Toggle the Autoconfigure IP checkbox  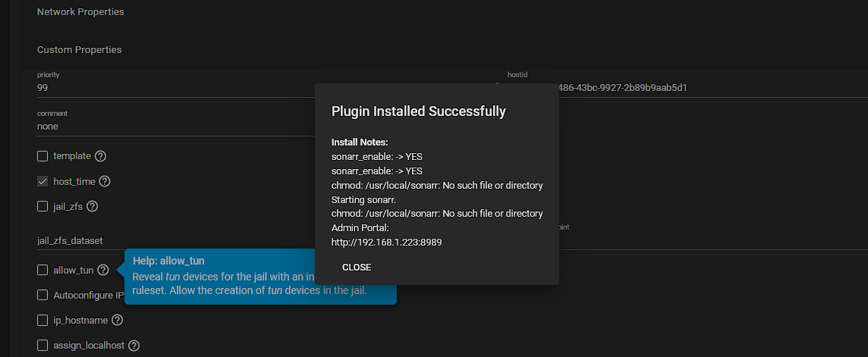tap(42, 295)
